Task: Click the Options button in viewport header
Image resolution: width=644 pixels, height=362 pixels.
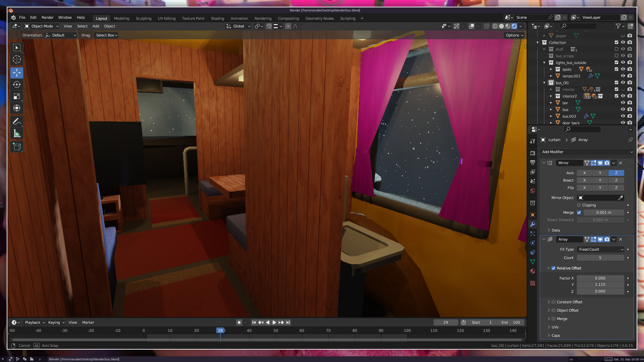Action: (514, 35)
